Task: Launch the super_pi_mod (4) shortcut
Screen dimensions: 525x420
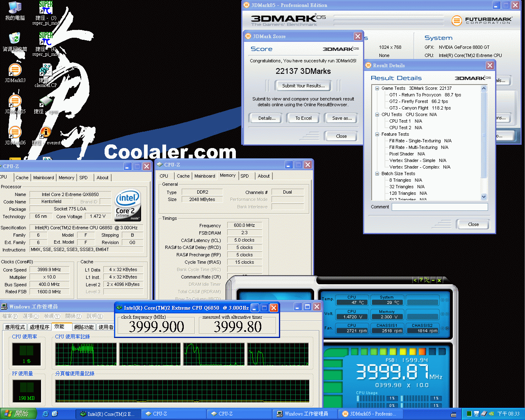Action: (46, 44)
